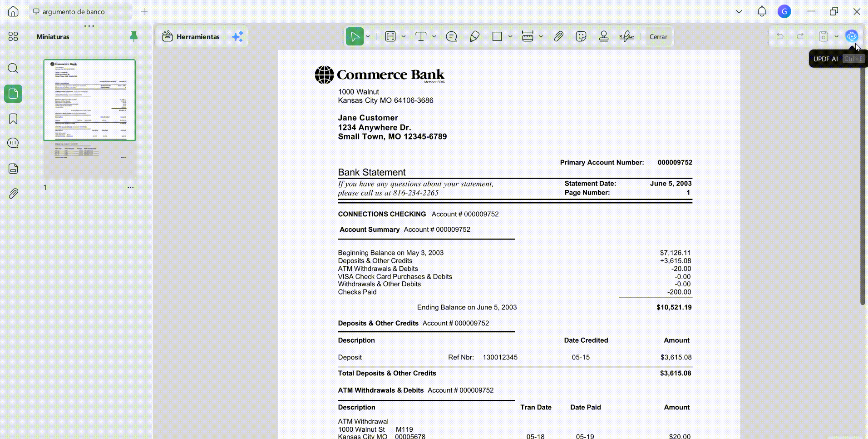Open the comments panel icon

13,144
